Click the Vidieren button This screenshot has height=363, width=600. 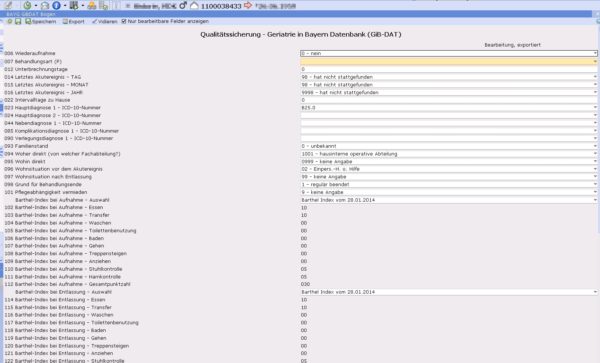(104, 21)
